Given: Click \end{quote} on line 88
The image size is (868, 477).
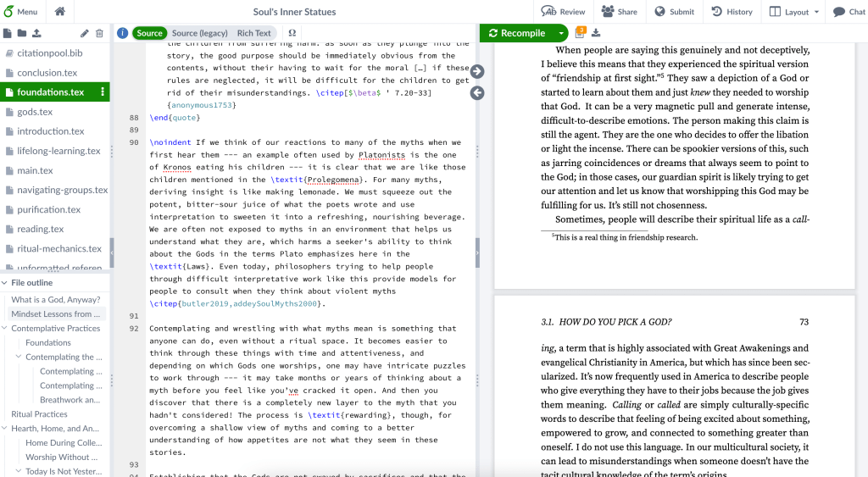Looking at the screenshot, I should pos(175,117).
